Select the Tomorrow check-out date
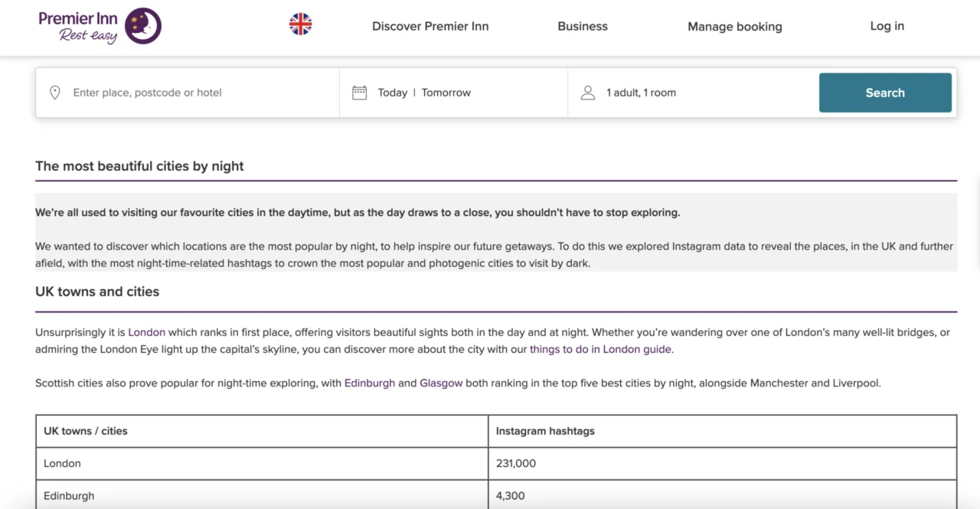Image resolution: width=980 pixels, height=509 pixels. (x=446, y=93)
